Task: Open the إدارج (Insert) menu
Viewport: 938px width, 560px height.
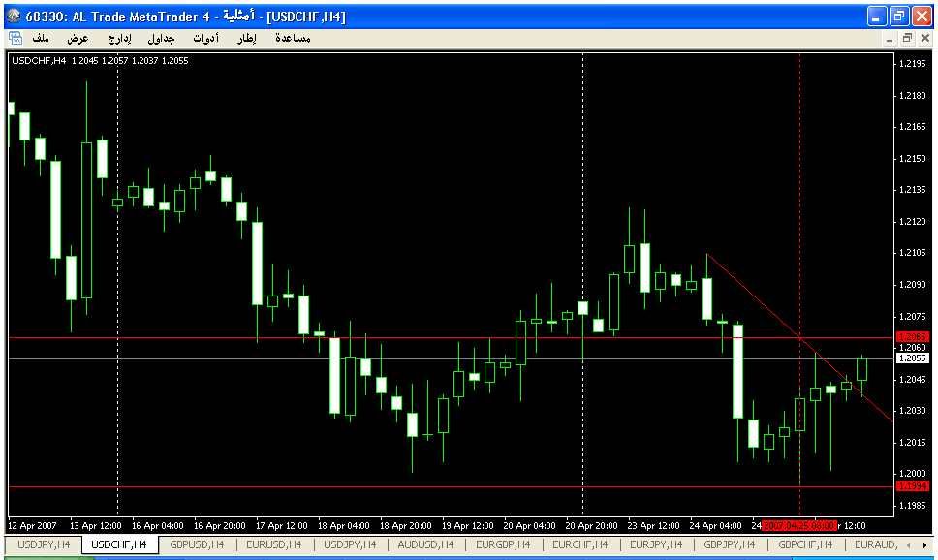Action: pos(119,39)
